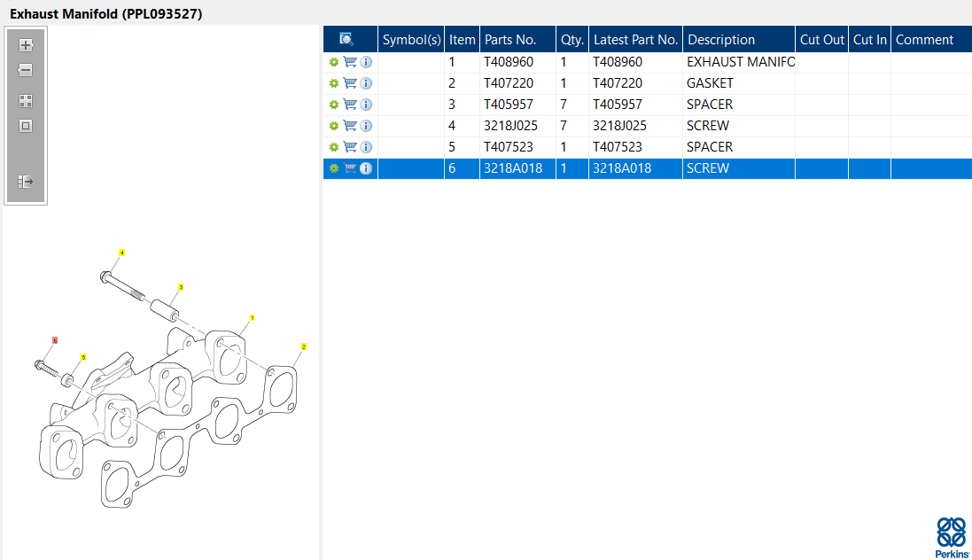972x560 pixels.
Task: Open info for T407523 spacer
Action: (366, 147)
